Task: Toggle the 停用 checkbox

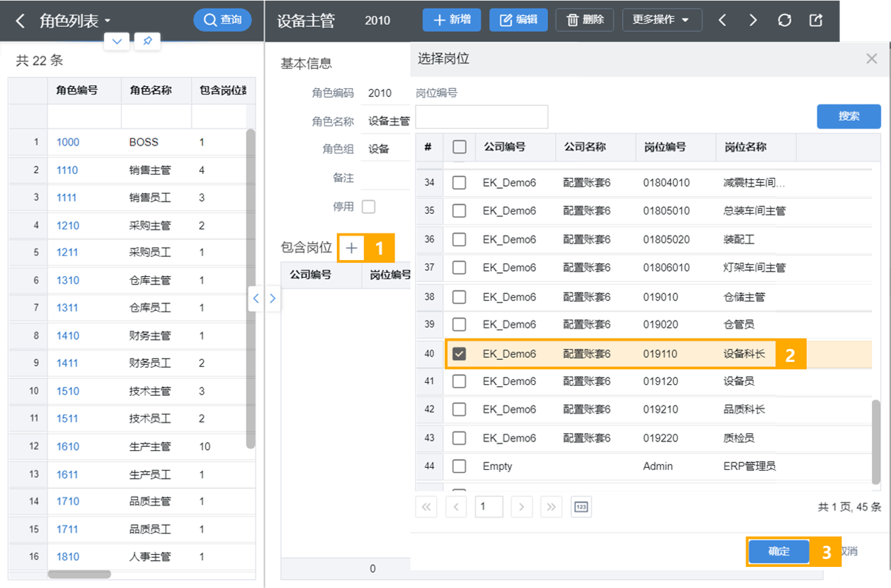Action: click(x=369, y=206)
